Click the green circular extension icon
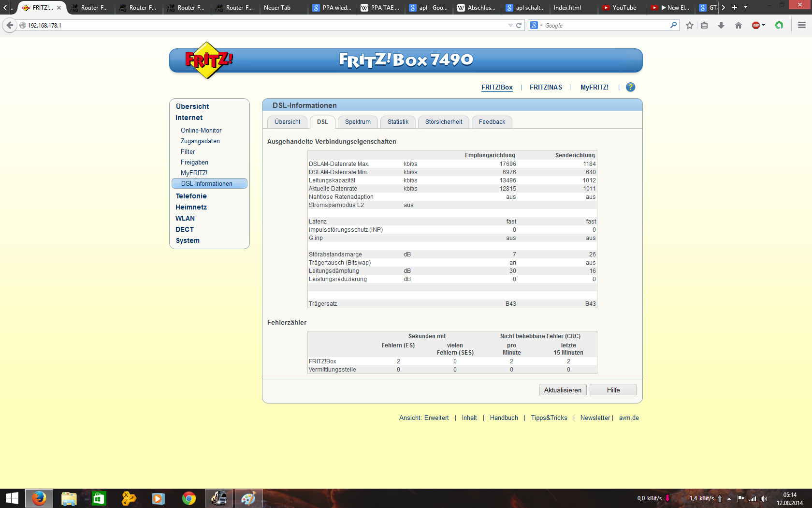Image resolution: width=812 pixels, height=508 pixels. click(779, 25)
